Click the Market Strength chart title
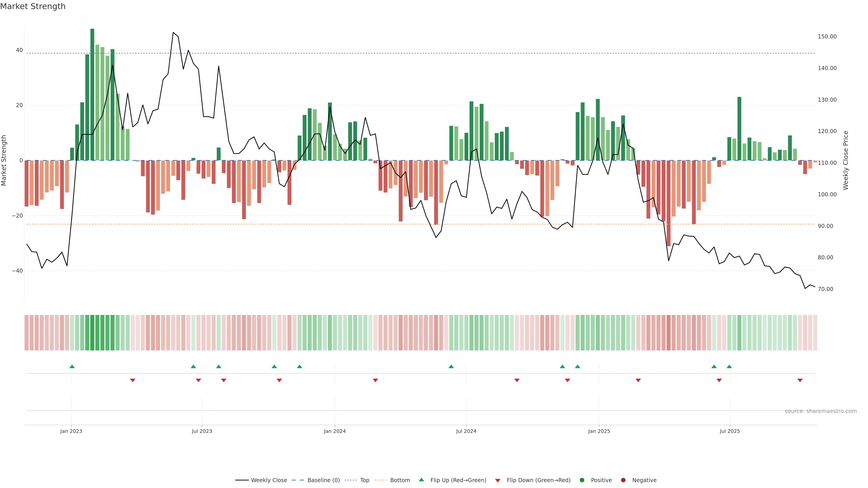 33,6
